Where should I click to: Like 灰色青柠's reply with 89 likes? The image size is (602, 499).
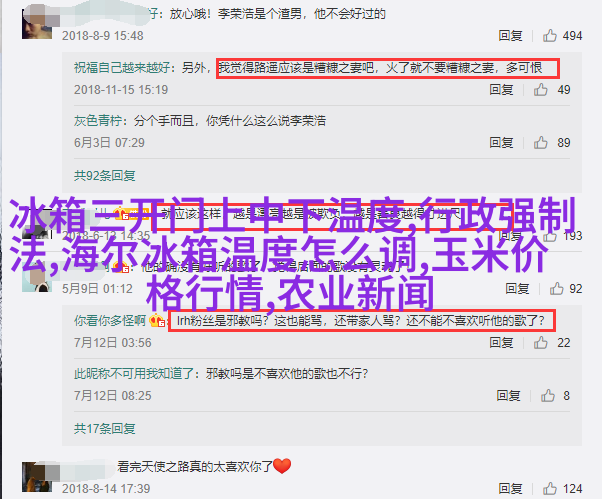pos(540,143)
